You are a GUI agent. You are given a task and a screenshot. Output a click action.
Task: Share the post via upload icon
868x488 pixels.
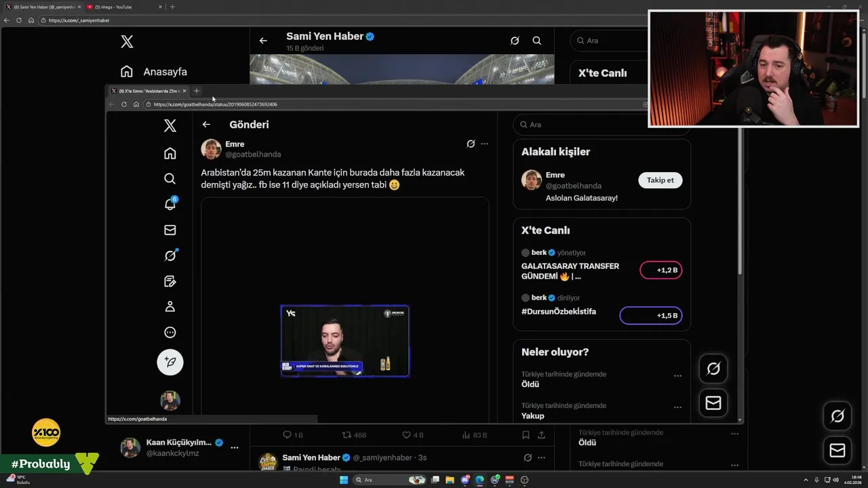point(541,435)
